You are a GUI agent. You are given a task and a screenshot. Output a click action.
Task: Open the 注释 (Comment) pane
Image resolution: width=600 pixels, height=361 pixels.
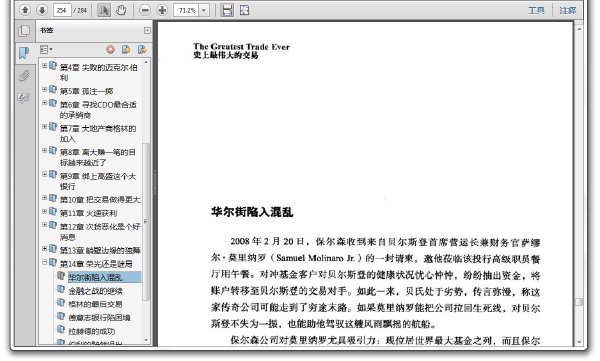(x=567, y=10)
